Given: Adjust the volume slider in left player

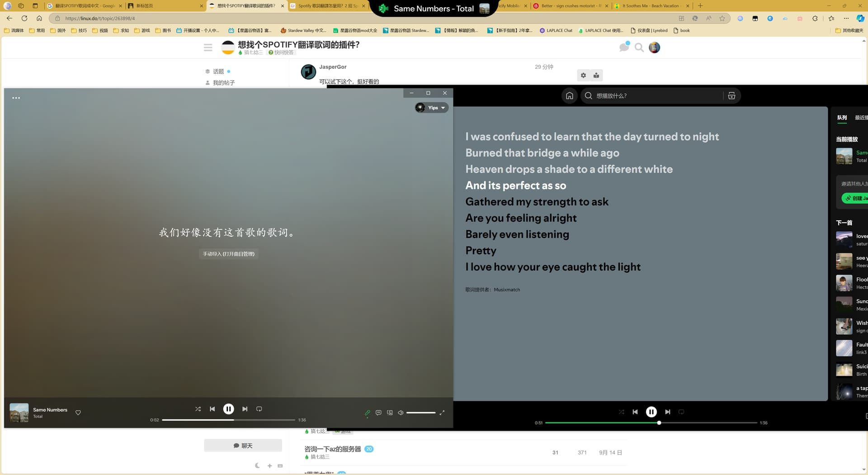Looking at the screenshot, I should [421, 413].
